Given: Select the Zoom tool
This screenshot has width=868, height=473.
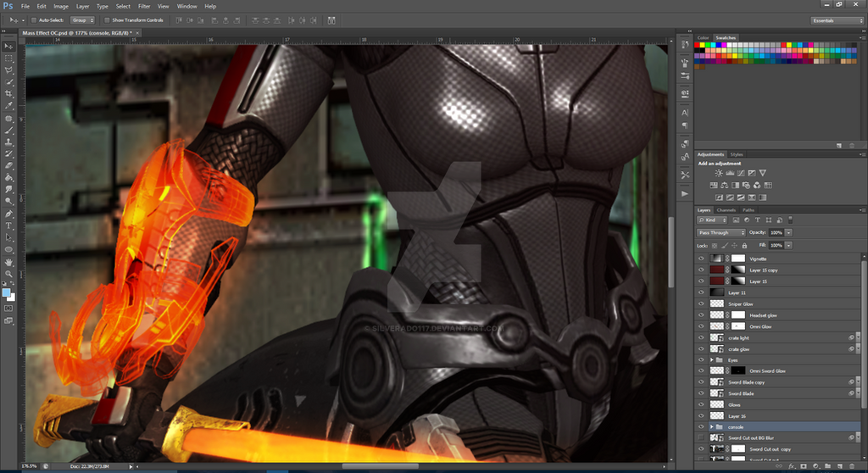Looking at the screenshot, I should (8, 274).
